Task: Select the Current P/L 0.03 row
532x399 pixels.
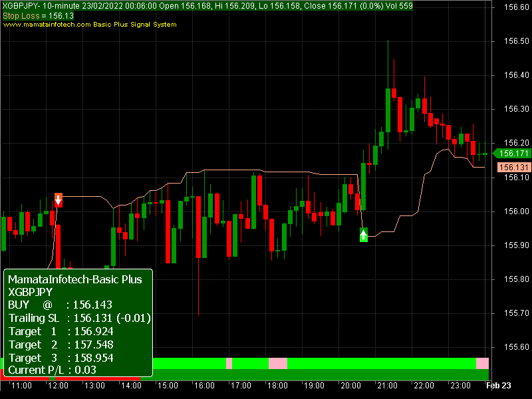Action: 53,370
